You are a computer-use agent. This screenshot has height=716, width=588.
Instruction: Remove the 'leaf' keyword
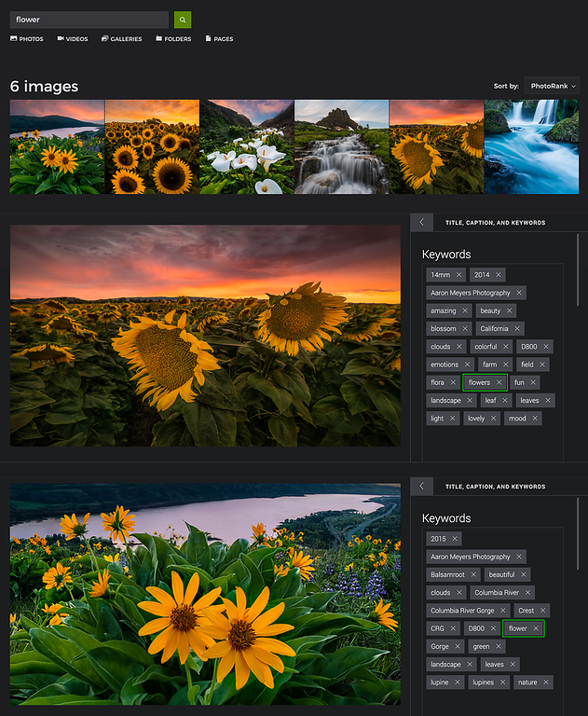504,401
